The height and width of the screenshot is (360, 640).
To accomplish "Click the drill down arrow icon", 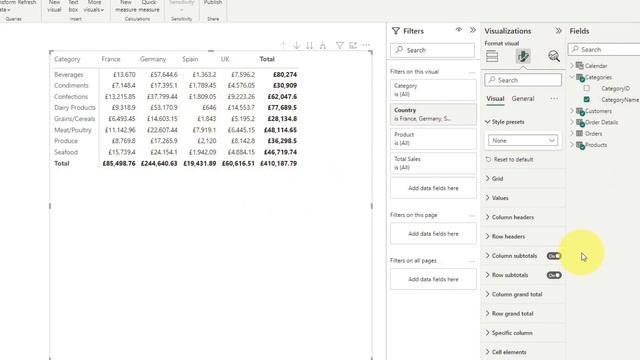I will click(297, 45).
